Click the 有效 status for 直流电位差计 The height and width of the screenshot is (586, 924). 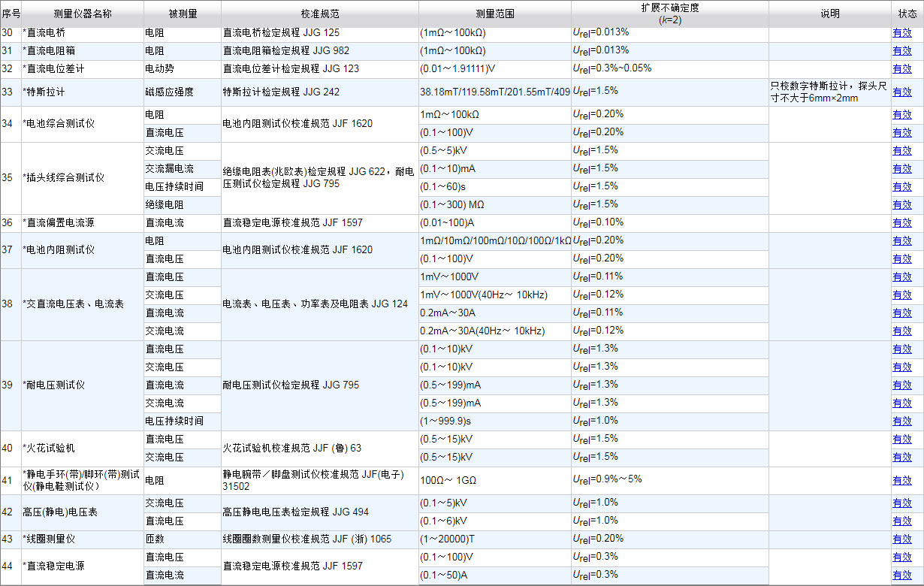(901, 69)
